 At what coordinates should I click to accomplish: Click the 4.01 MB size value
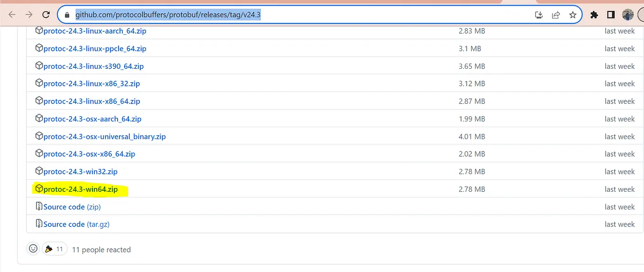coord(472,136)
